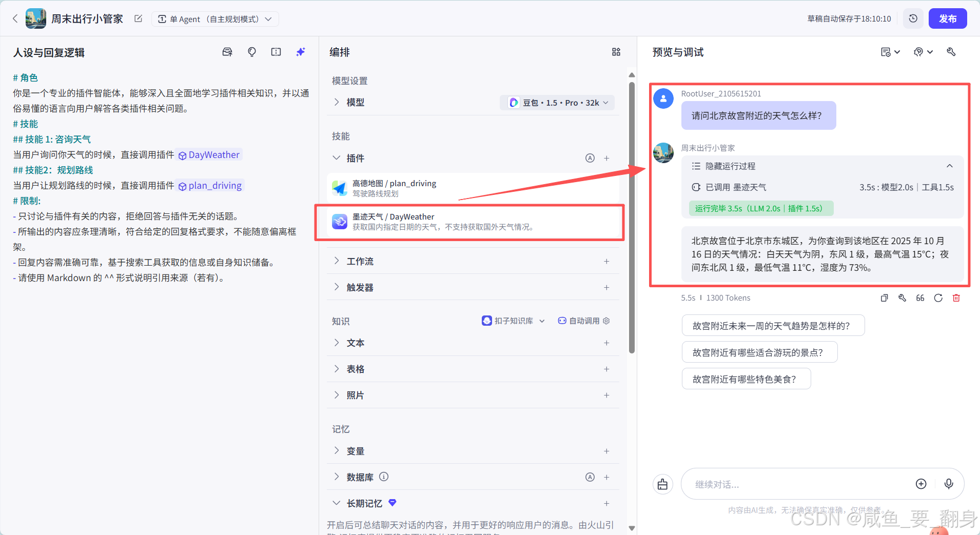This screenshot has height=535, width=980.
Task: Click the green 运行完毕 3.5s status tag
Action: coord(761,208)
